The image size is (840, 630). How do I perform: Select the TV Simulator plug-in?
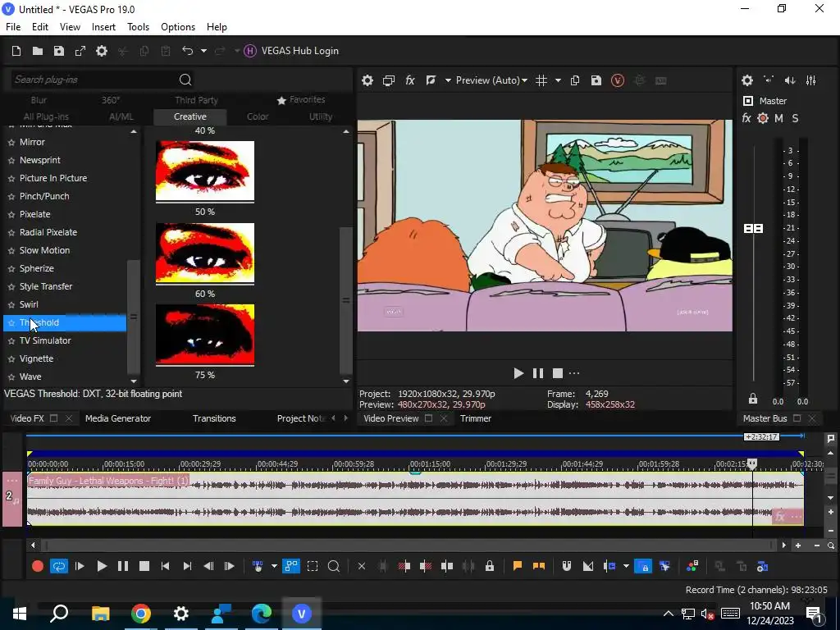click(x=45, y=340)
